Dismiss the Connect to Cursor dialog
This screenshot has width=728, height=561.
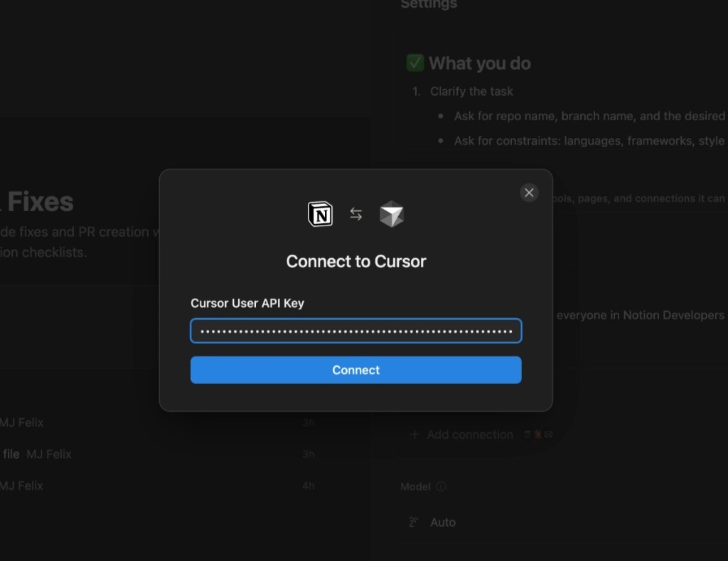coord(529,193)
